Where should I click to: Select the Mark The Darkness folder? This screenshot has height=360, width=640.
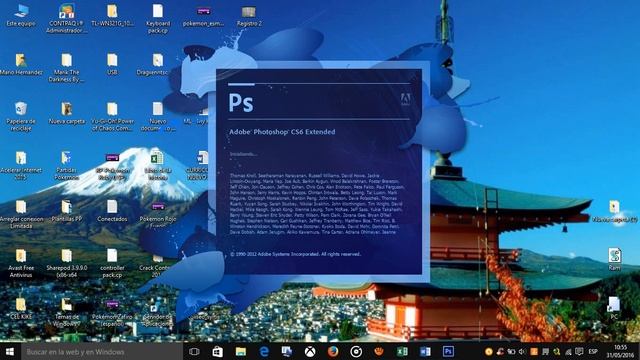tap(67, 68)
